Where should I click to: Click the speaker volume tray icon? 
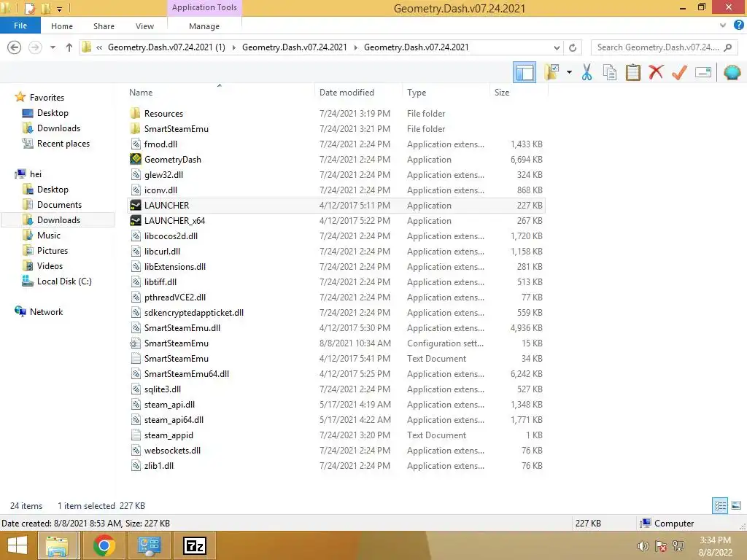[643, 546]
